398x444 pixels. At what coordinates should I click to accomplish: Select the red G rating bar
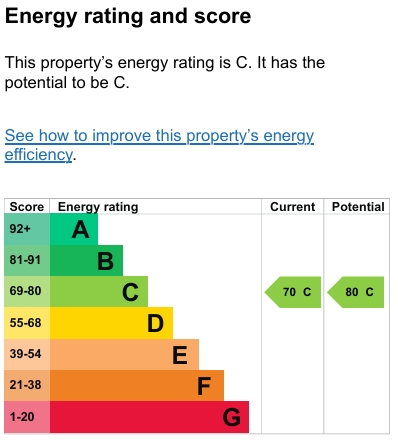(149, 417)
